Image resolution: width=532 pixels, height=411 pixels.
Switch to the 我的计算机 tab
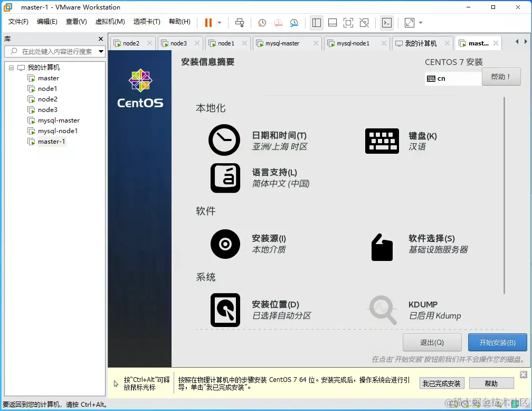tap(420, 43)
